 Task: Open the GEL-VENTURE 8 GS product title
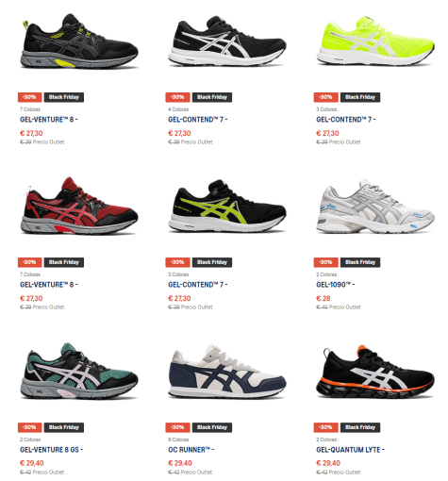[x=51, y=450]
